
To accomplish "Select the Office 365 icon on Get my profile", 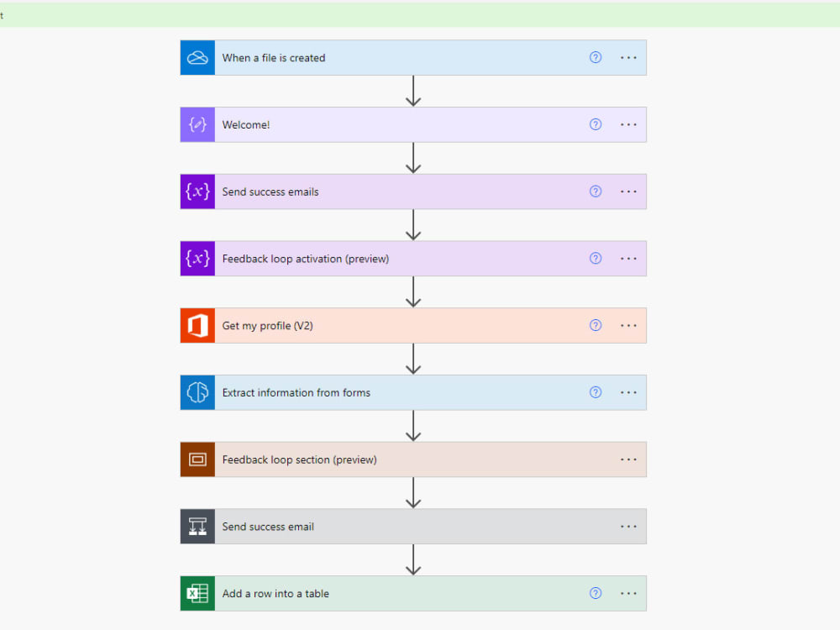I will (197, 325).
